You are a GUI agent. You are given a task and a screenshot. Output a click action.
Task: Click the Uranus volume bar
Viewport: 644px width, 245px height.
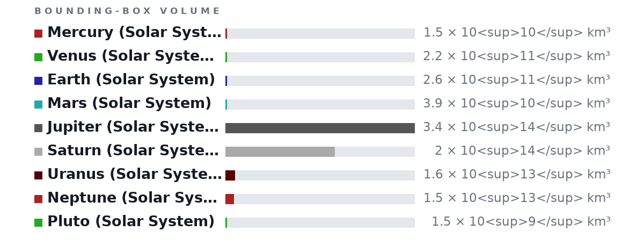(230, 175)
